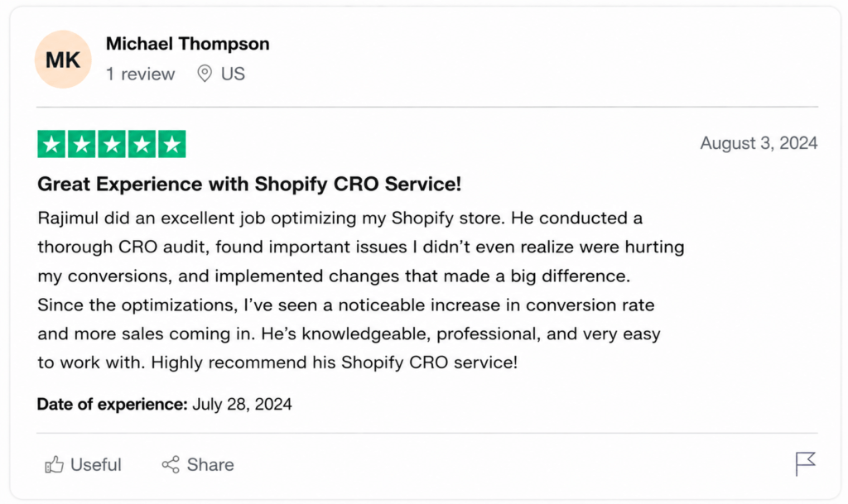Click the thumbs-up icon
848x504 pixels.
tap(54, 464)
